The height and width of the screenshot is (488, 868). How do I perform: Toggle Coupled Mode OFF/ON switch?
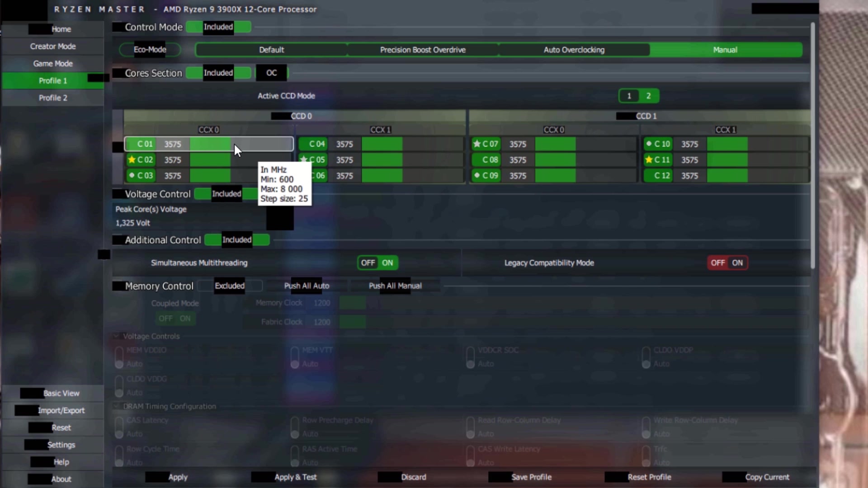175,319
